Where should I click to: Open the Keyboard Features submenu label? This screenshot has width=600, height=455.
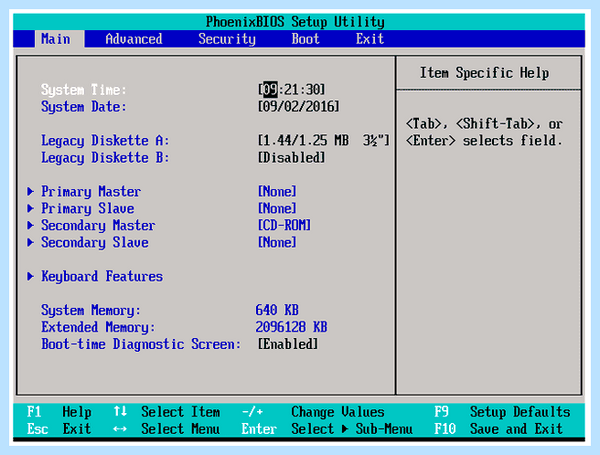click(102, 276)
